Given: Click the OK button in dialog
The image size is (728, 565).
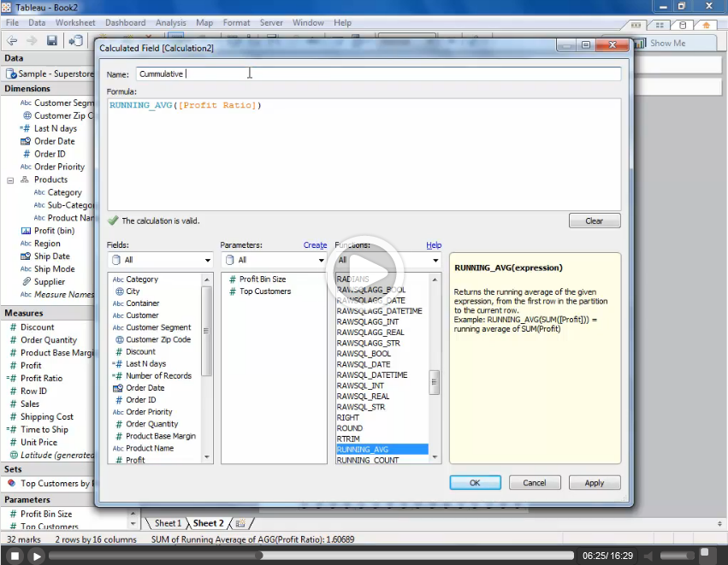Looking at the screenshot, I should (475, 483).
